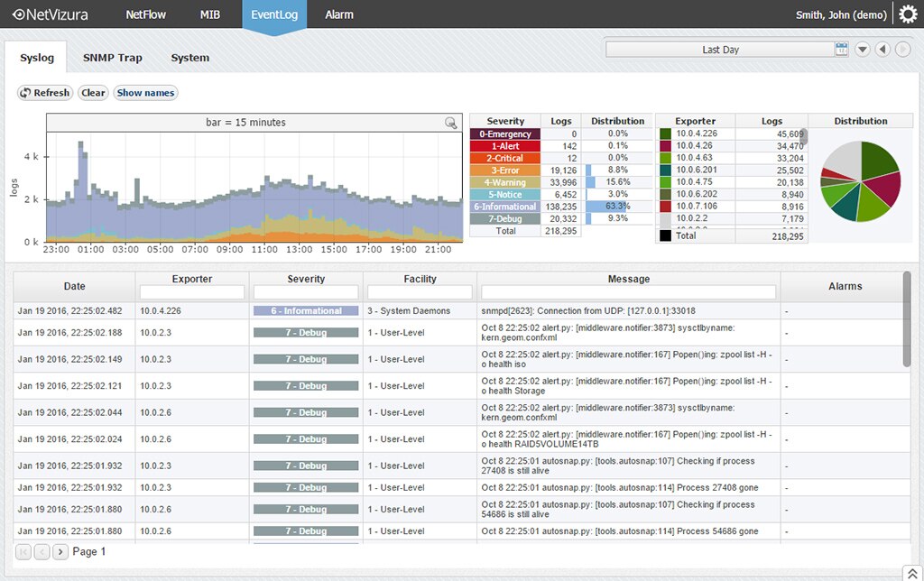Select the 7-Debug severity color label

pyautogui.click(x=505, y=218)
